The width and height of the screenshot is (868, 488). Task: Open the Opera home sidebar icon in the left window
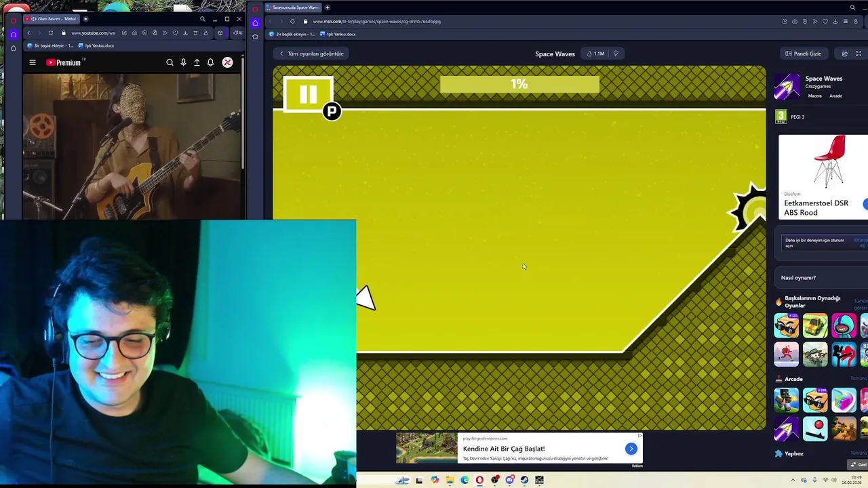tap(14, 35)
